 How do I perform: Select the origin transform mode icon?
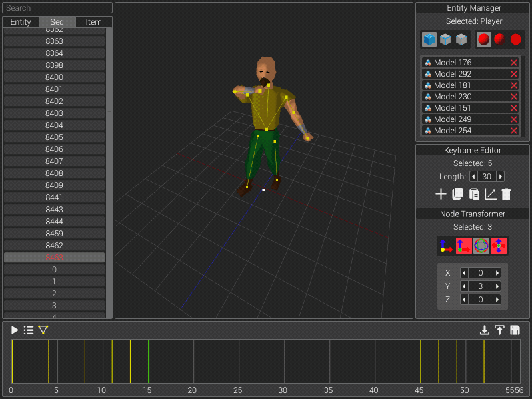(446, 245)
